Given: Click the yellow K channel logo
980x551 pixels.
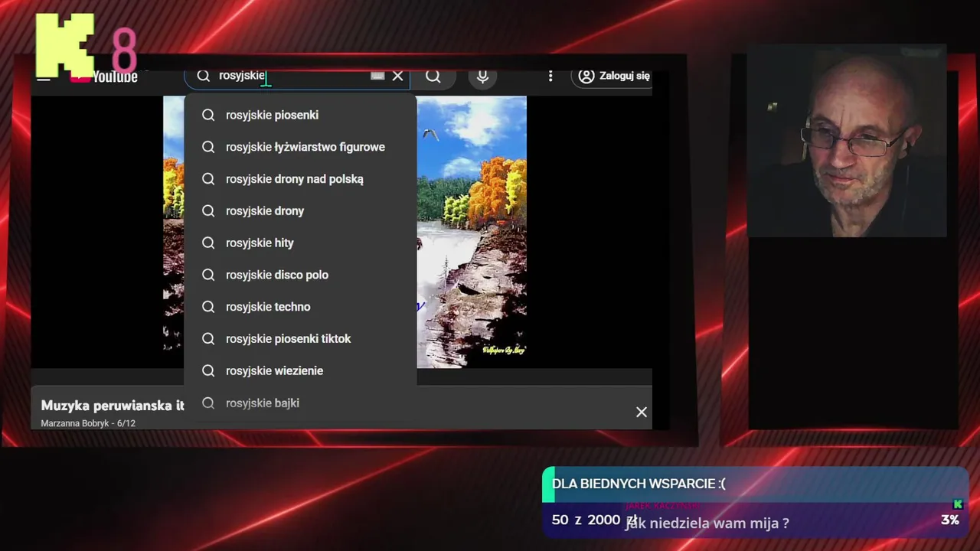Looking at the screenshot, I should click(x=65, y=45).
